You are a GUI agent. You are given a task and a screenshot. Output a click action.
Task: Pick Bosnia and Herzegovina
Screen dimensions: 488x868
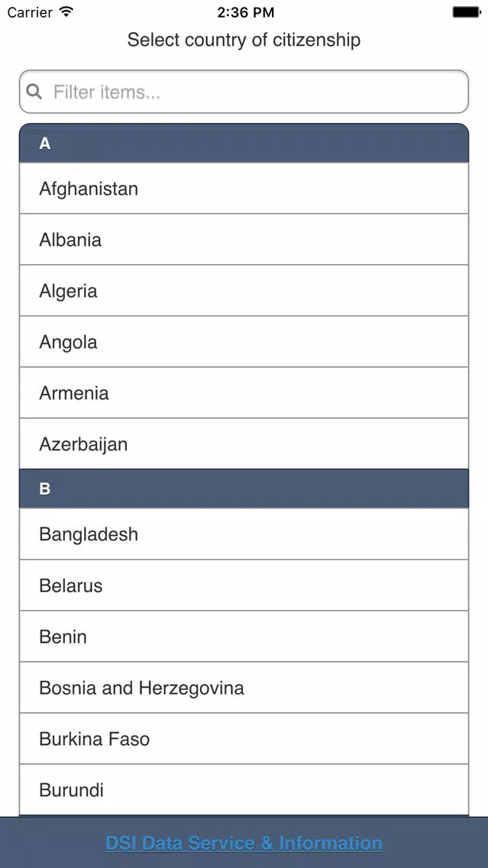pos(244,687)
